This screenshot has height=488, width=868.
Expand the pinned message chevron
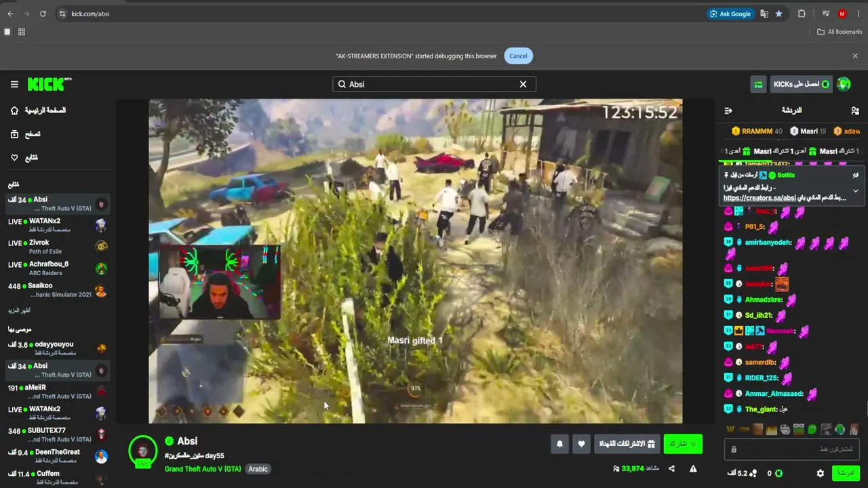[x=856, y=191]
